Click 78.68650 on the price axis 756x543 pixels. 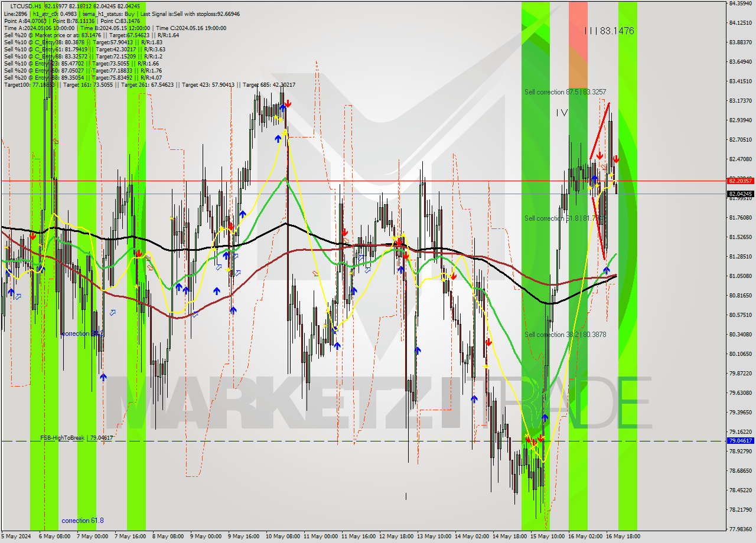point(741,471)
